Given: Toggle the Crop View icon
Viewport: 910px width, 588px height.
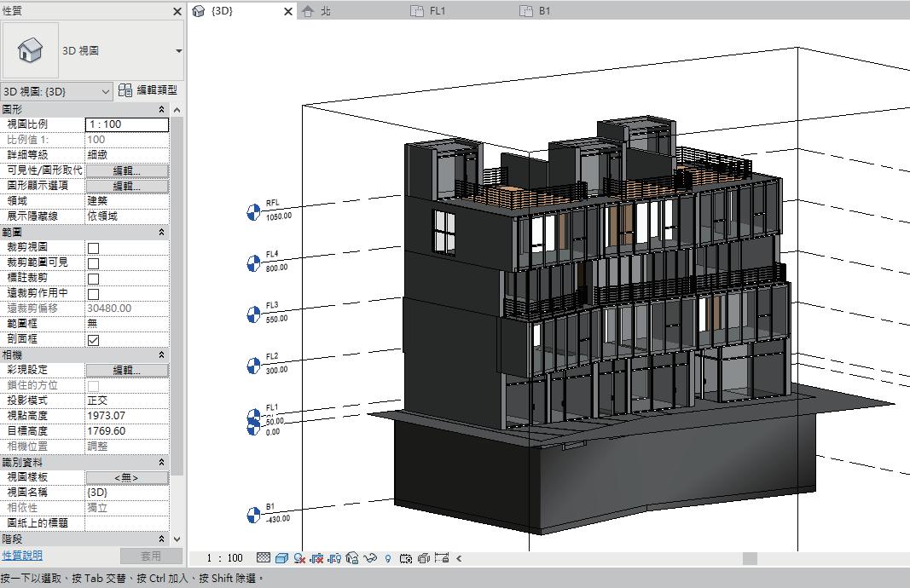Looking at the screenshot, I should coord(316,558).
